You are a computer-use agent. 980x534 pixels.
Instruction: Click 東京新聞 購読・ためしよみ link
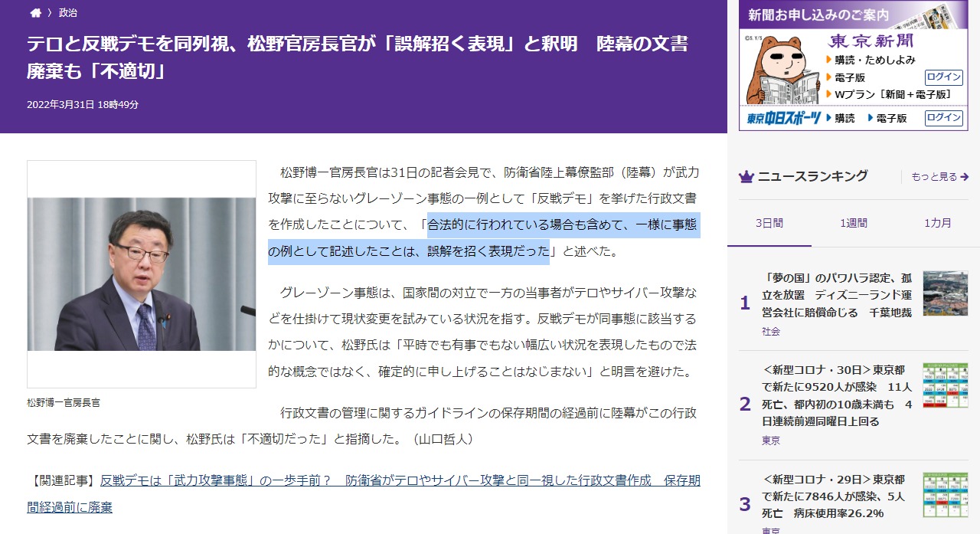click(x=874, y=60)
